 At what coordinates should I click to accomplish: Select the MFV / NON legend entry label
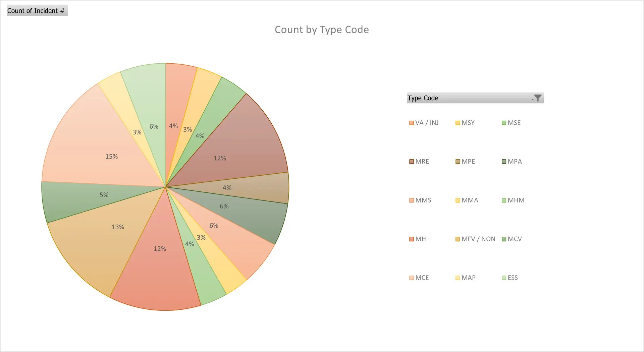(x=478, y=239)
